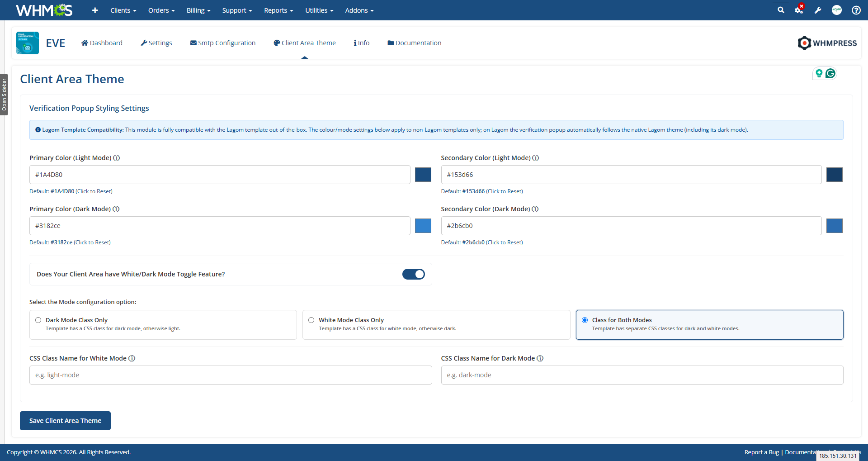Screen dimensions: 868x461
Task: Focus CSS Class Name for Dark Mode field
Action: coord(642,375)
